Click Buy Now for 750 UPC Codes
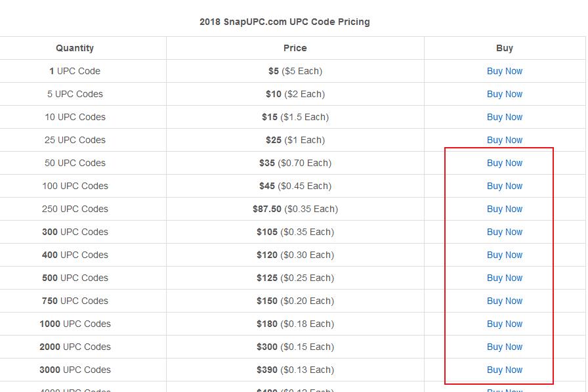 504,301
